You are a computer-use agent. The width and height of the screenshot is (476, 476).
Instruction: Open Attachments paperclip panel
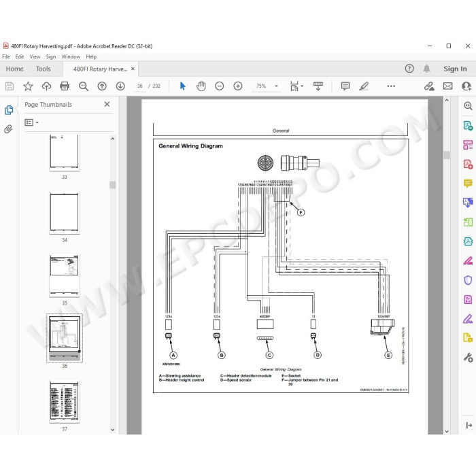click(x=8, y=129)
